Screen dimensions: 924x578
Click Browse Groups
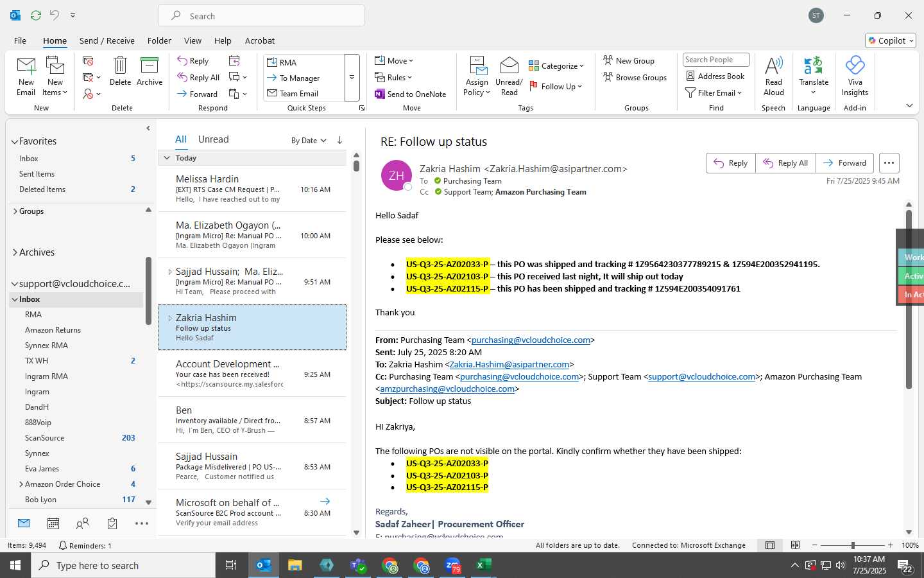635,78
